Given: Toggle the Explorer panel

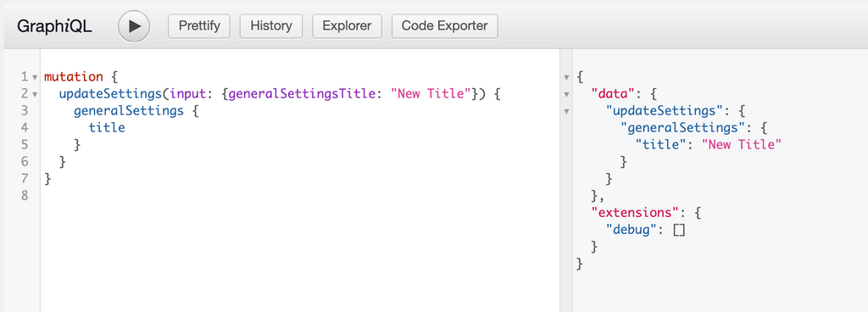Looking at the screenshot, I should point(347,26).
